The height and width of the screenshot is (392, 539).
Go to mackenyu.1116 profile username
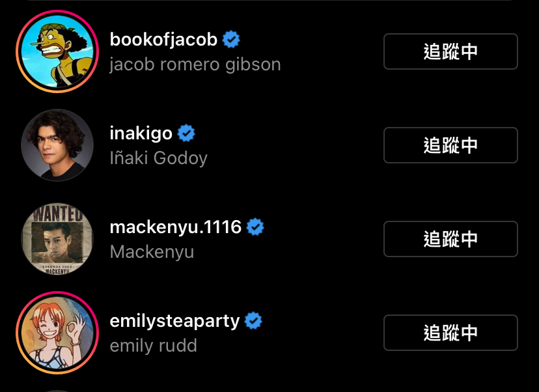point(176,227)
